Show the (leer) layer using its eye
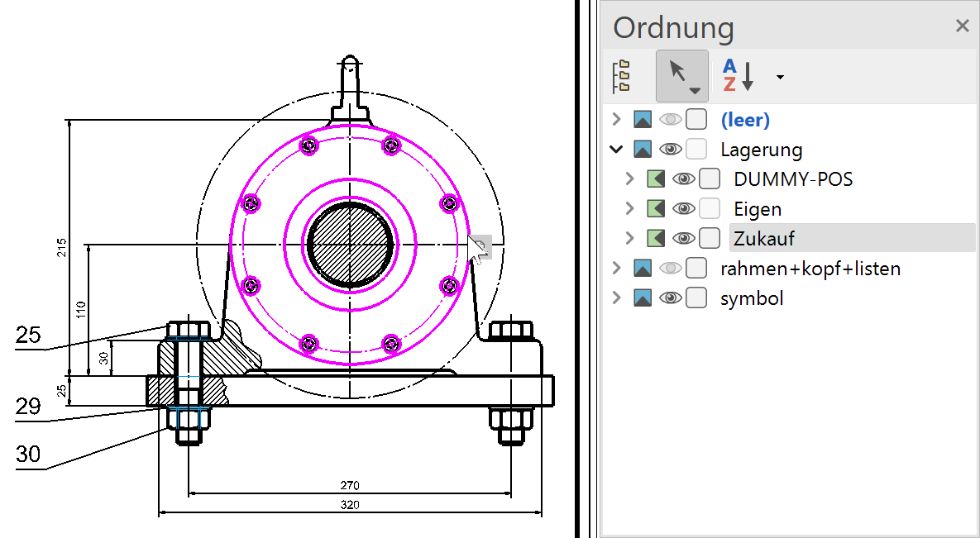Image resolution: width=980 pixels, height=538 pixels. (670, 120)
